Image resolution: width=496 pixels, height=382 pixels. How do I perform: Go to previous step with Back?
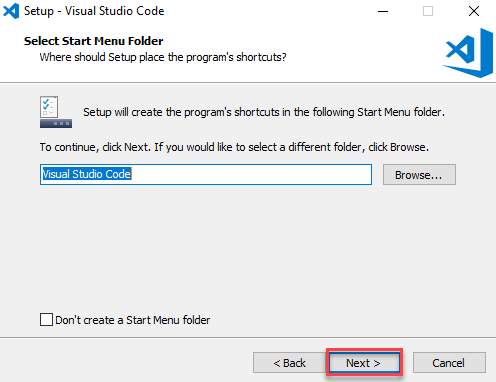tap(289, 363)
